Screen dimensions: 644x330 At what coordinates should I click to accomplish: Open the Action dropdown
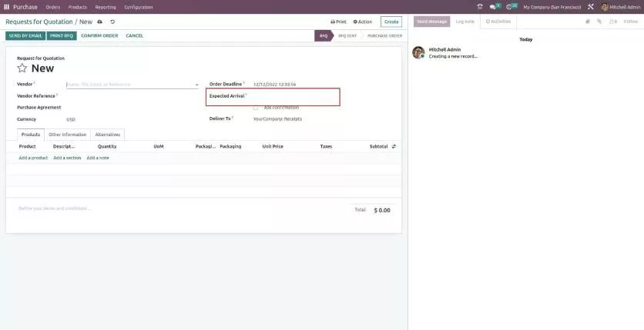[x=363, y=22]
